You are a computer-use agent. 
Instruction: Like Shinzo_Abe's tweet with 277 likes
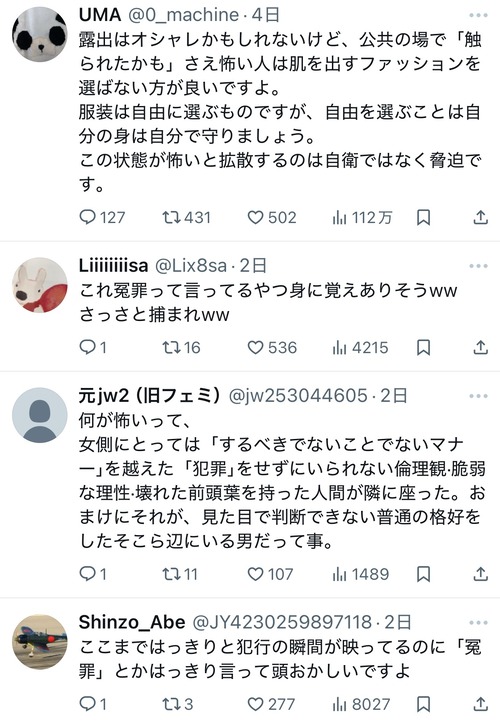pos(270,704)
